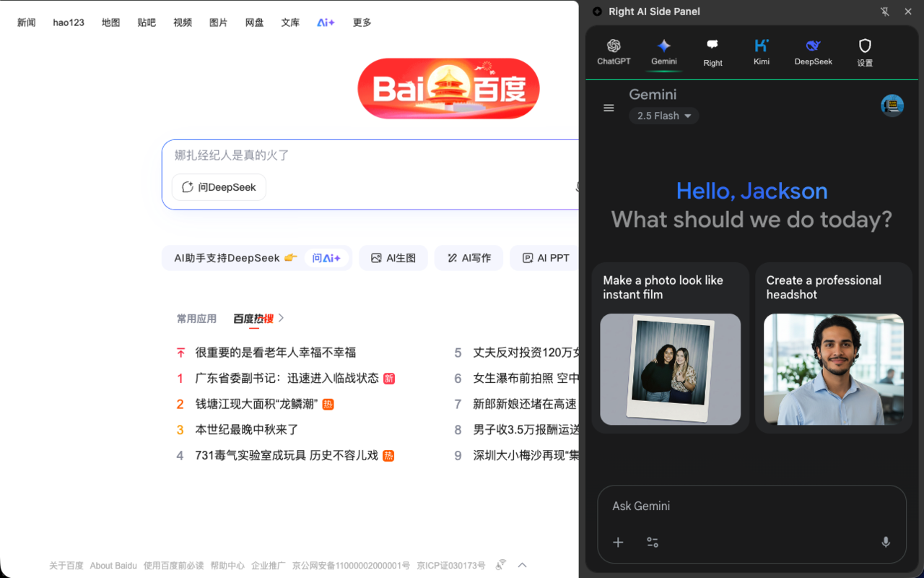Open the Right assistant tab
Screen dimensions: 924x578
(x=712, y=53)
